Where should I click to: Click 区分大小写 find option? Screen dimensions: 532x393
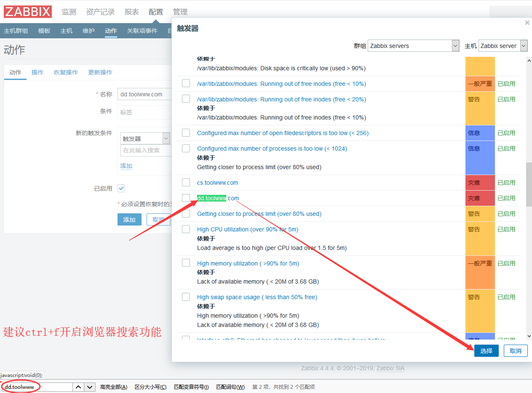point(150,387)
